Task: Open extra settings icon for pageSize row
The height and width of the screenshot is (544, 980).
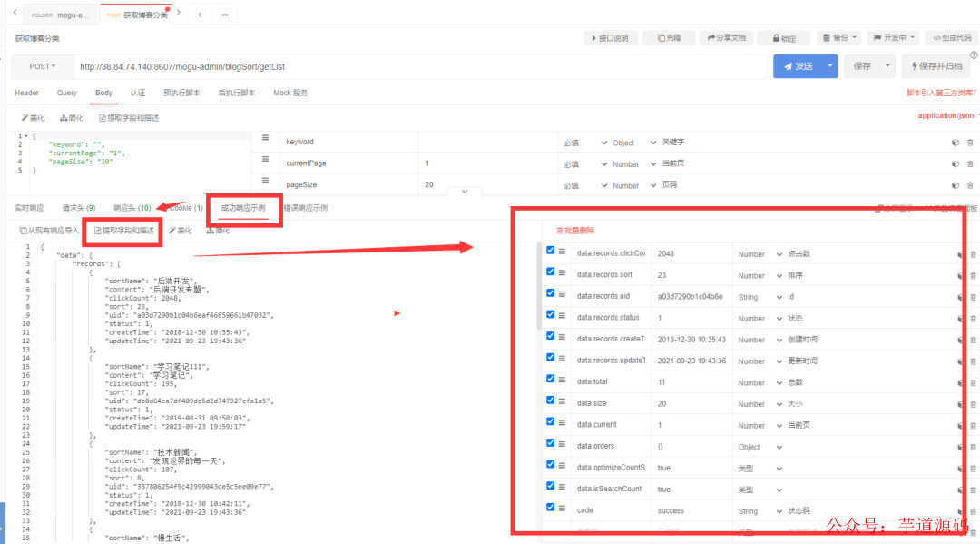Action: (955, 185)
